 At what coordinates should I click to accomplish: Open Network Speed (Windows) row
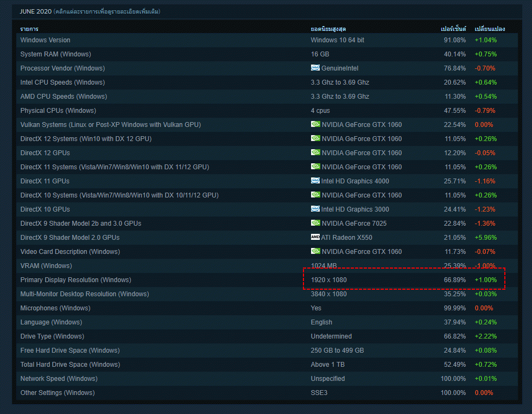click(x=267, y=379)
